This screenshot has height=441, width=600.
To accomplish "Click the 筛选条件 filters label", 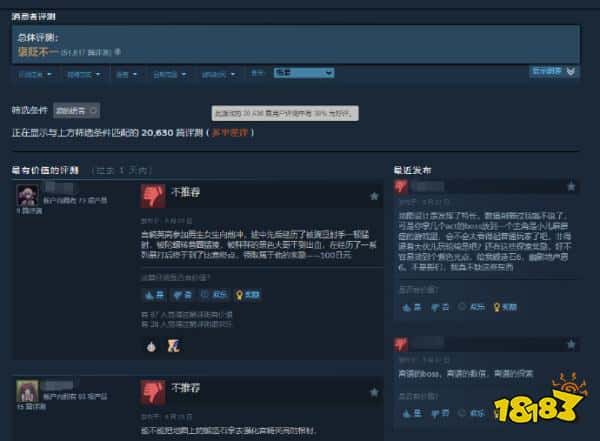I will click(x=29, y=110).
